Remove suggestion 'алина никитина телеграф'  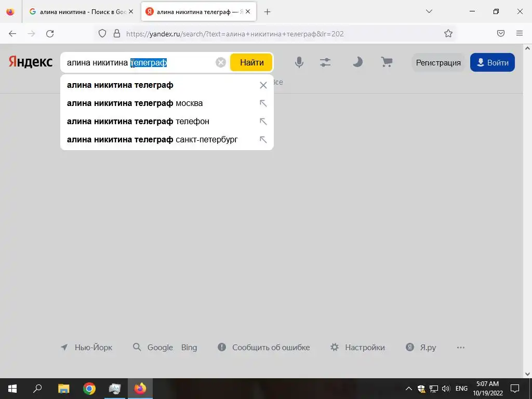(263, 85)
